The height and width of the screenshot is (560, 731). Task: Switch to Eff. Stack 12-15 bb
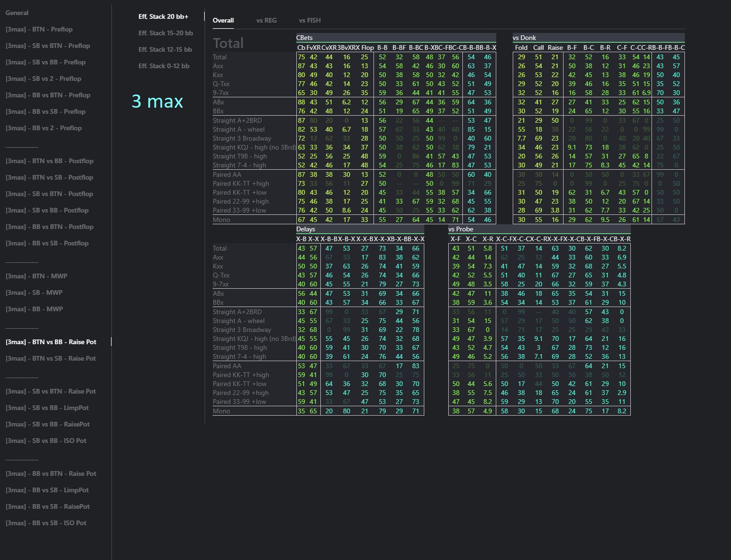pyautogui.click(x=165, y=49)
